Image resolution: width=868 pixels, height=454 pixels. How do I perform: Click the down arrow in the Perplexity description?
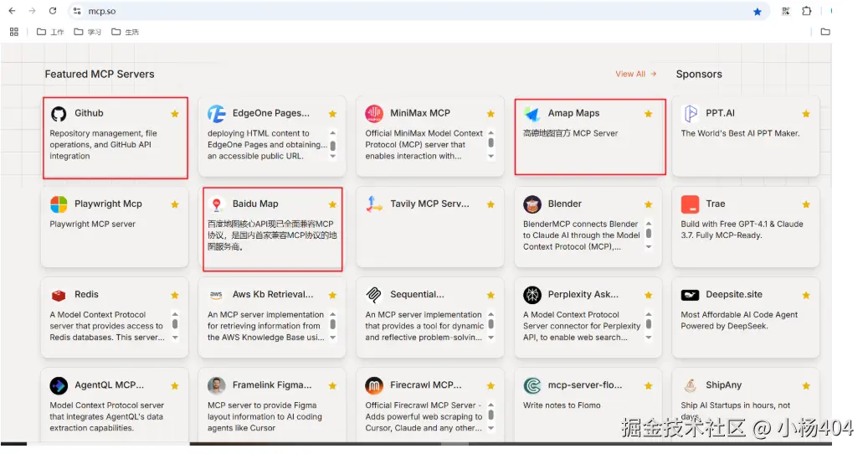click(649, 338)
